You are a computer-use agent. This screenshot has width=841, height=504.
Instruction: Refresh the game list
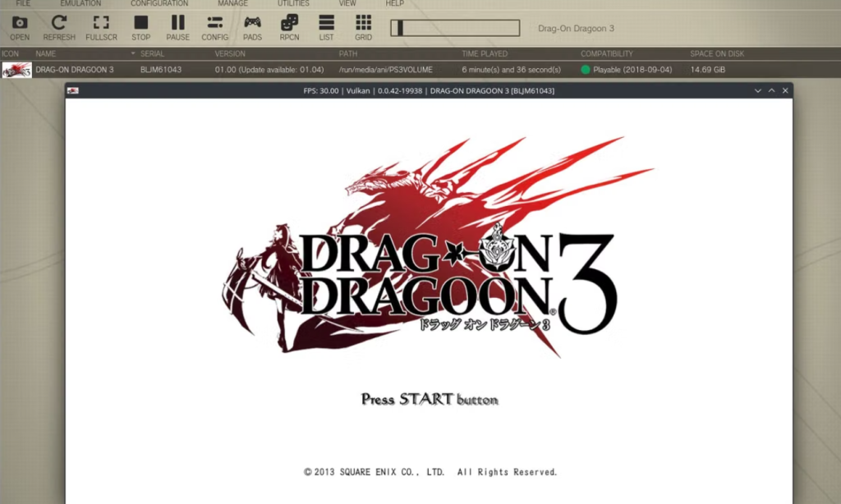(x=59, y=28)
